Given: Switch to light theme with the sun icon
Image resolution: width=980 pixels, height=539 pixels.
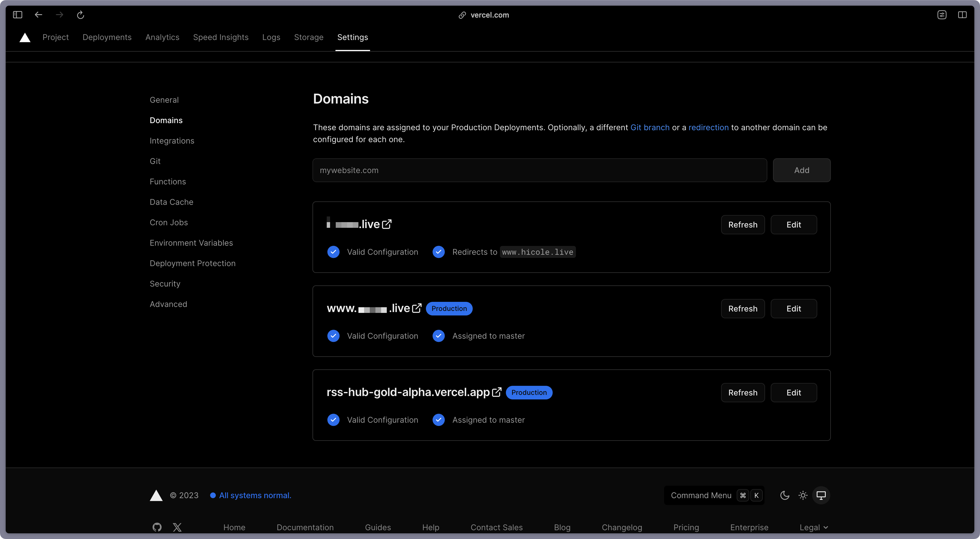Looking at the screenshot, I should click(x=803, y=495).
